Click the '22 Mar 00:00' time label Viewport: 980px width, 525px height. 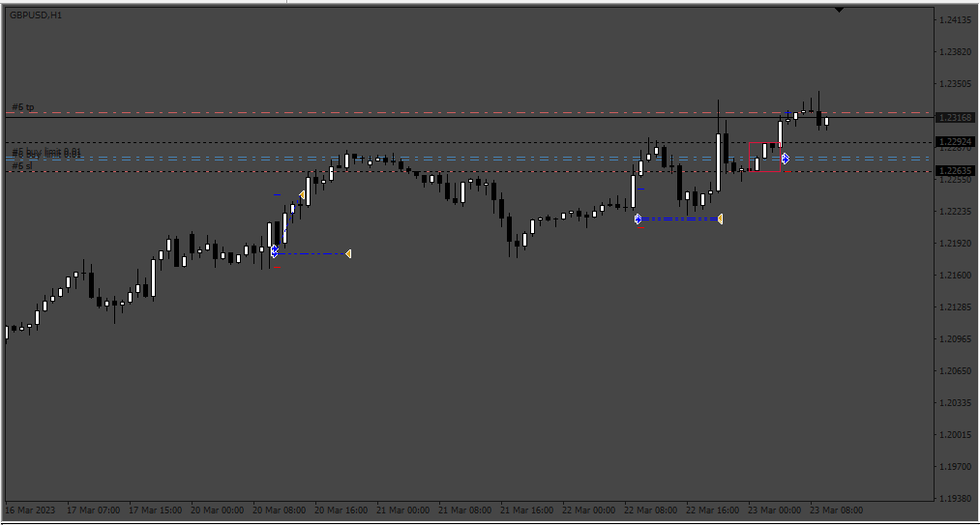(588, 510)
